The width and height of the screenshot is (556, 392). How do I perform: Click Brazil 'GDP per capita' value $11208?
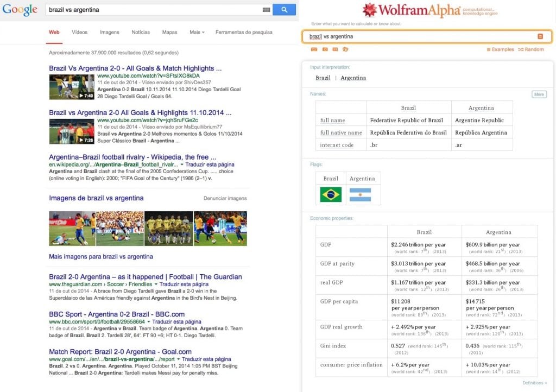pyautogui.click(x=401, y=301)
